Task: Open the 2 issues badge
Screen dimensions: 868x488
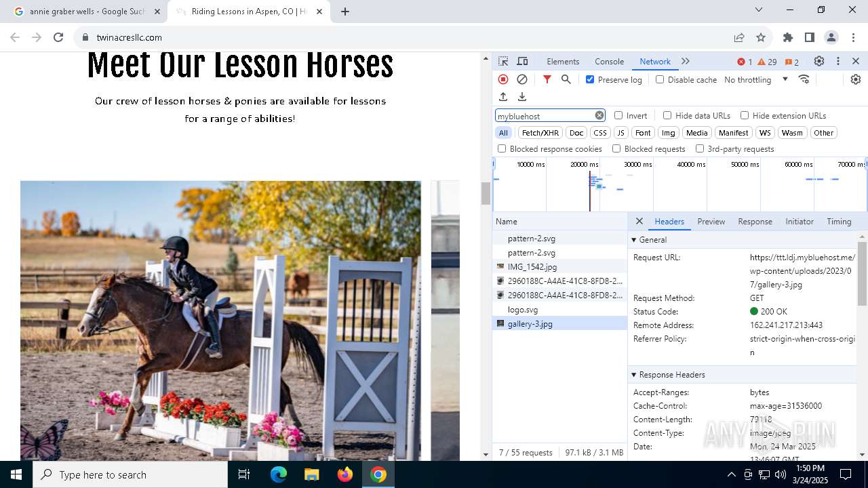Action: [x=791, y=62]
